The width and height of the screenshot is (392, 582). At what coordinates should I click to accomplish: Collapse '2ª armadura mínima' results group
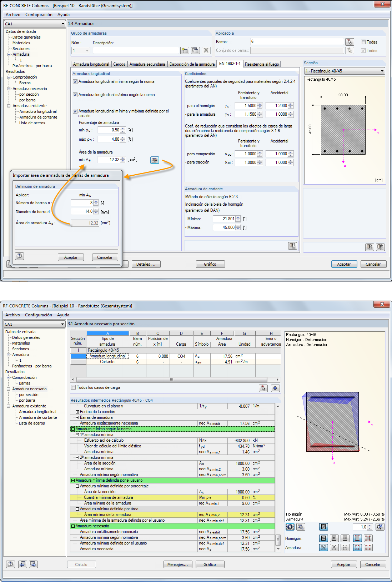pos(77,457)
